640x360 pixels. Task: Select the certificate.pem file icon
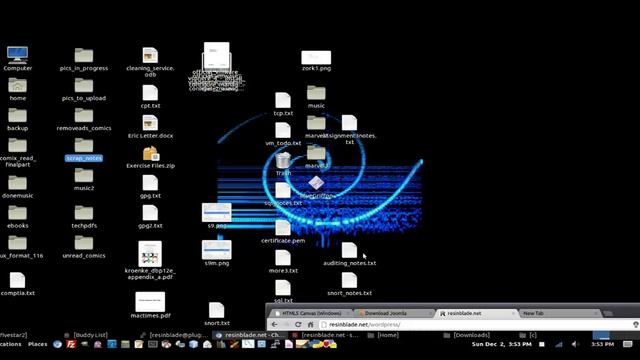[x=283, y=228]
